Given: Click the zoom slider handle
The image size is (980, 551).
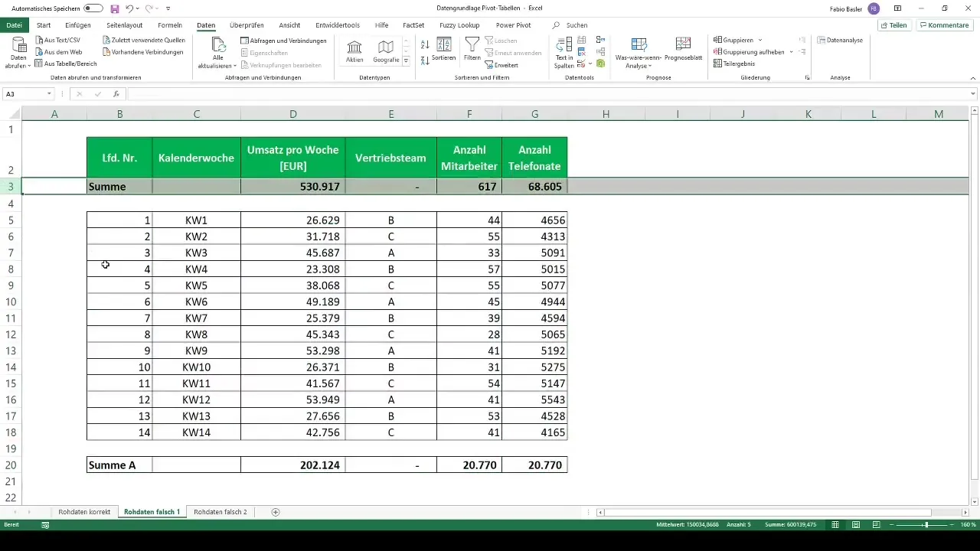Looking at the screenshot, I should click(926, 525).
